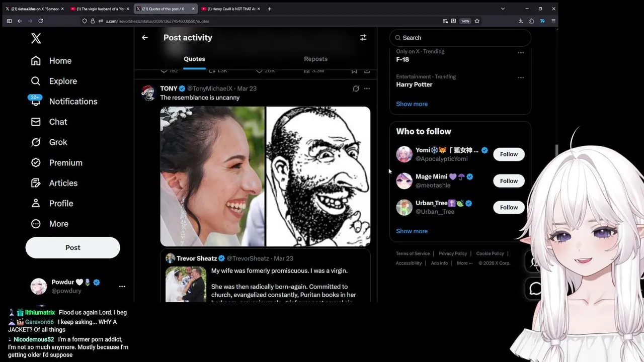Click the Post button

tap(72, 247)
